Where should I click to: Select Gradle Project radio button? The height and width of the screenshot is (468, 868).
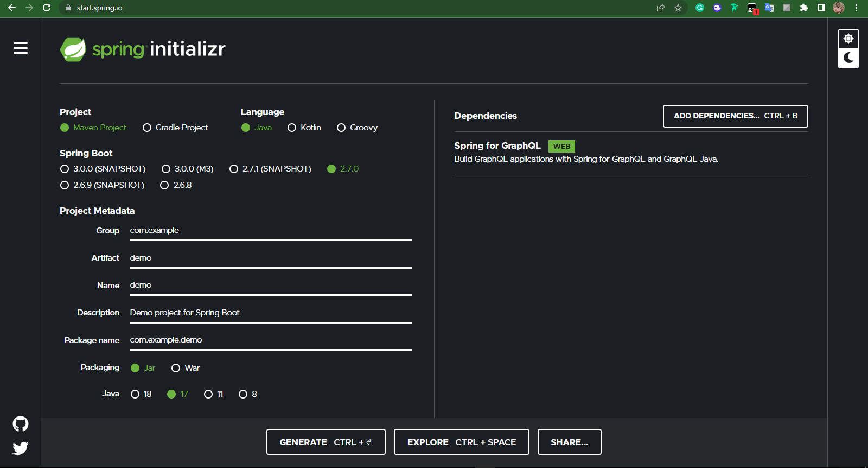147,128
